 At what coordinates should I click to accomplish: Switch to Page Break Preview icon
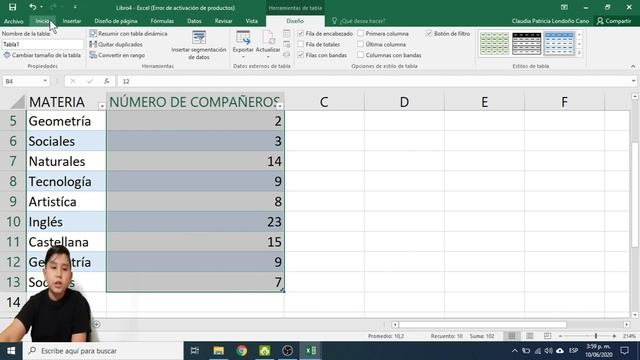[547, 336]
